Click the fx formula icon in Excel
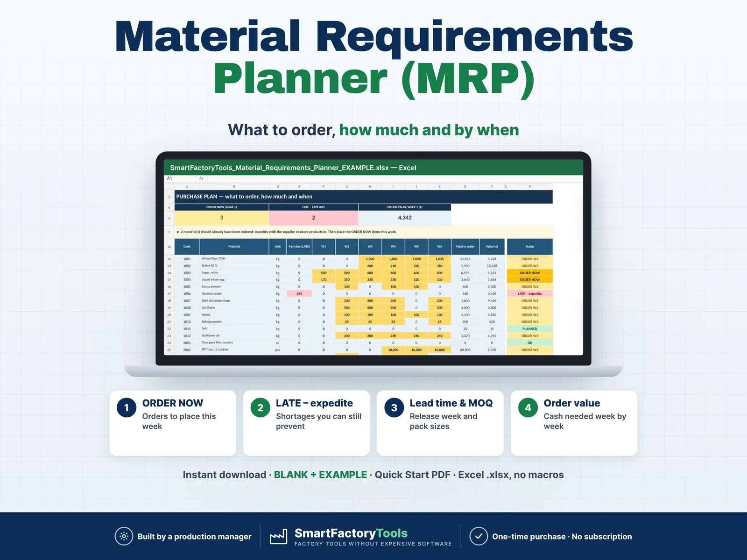The height and width of the screenshot is (560, 747). pyautogui.click(x=201, y=178)
